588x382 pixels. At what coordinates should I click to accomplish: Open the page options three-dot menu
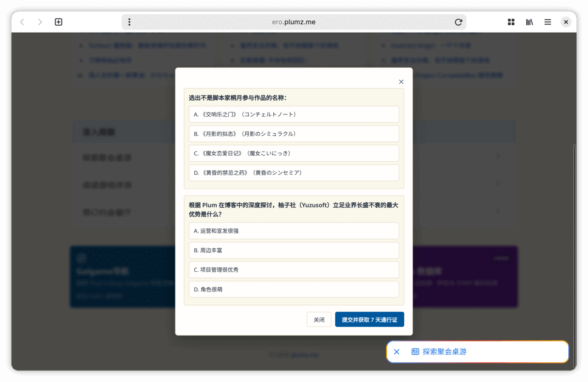pos(130,22)
